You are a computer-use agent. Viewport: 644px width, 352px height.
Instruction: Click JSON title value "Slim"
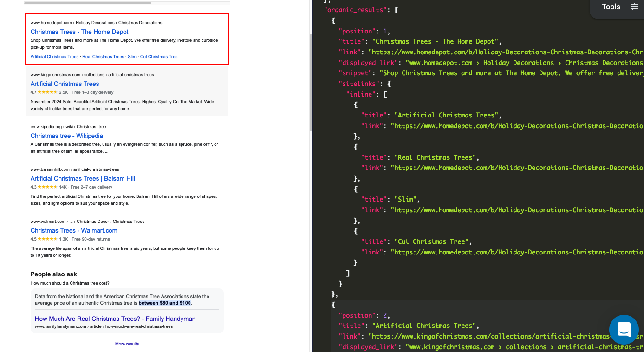405,199
